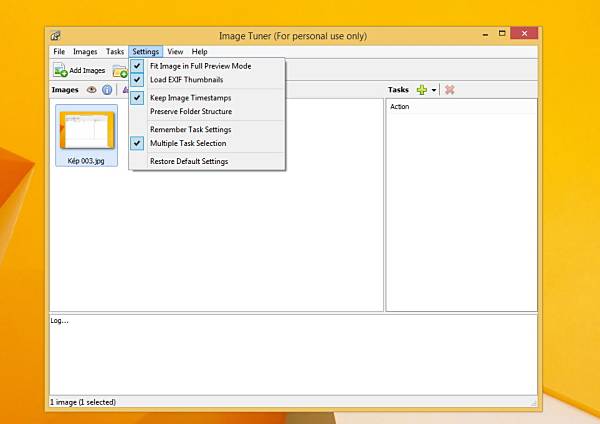Turn off Multiple Task Selection

pyautogui.click(x=208, y=143)
